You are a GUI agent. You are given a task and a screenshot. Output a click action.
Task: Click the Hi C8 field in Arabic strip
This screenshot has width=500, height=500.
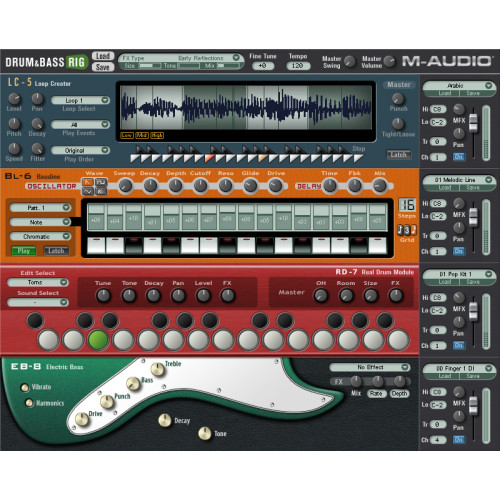coord(438,109)
